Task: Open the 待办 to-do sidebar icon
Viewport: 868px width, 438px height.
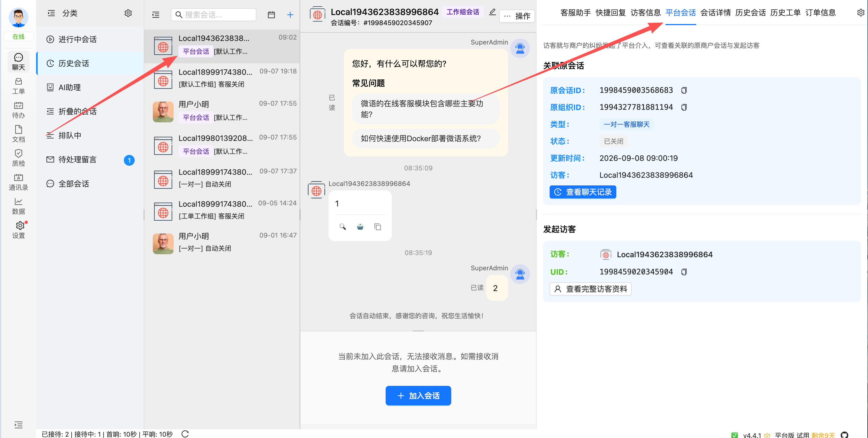Action: (x=18, y=110)
